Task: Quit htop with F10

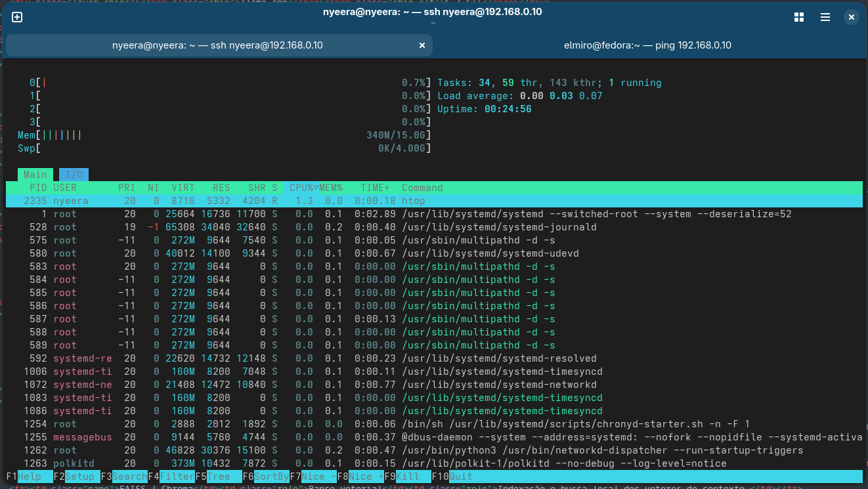Action: pos(452,477)
